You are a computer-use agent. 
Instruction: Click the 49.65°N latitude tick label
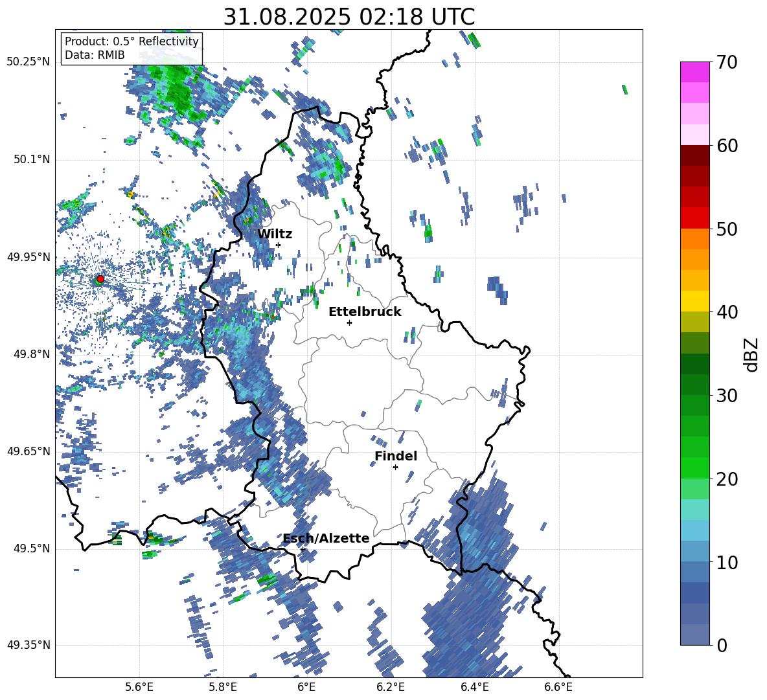29,451
